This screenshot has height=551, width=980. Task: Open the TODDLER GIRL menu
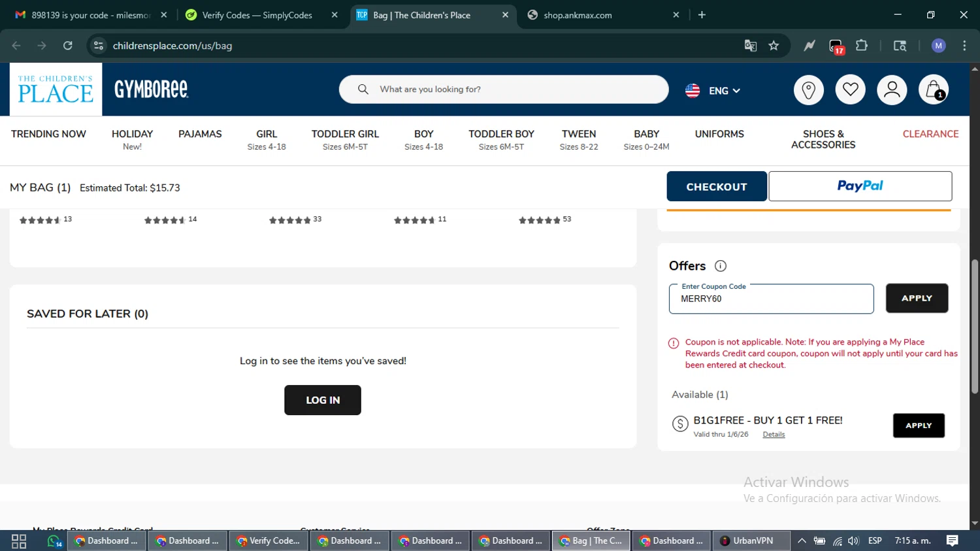click(345, 139)
